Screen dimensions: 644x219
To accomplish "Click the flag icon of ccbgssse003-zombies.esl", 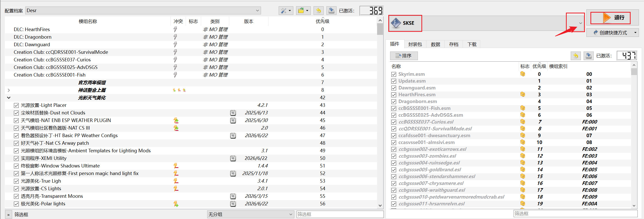I will pyautogui.click(x=522, y=156).
